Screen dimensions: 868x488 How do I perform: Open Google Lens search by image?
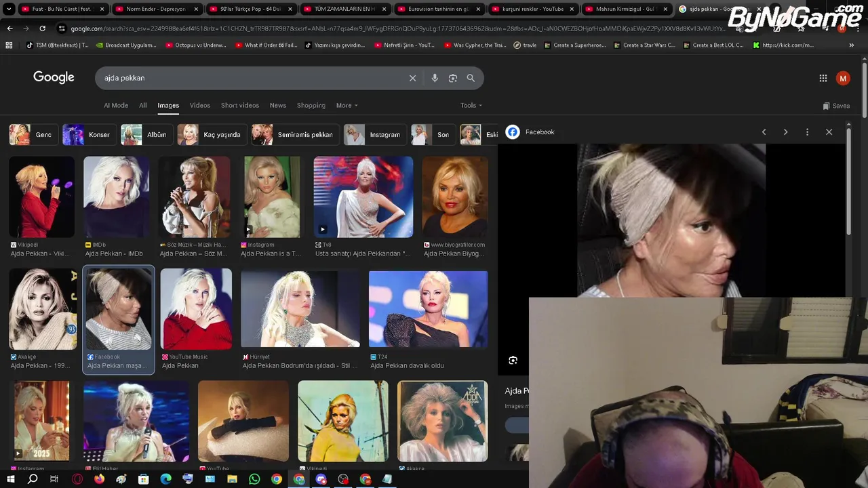[x=453, y=78]
